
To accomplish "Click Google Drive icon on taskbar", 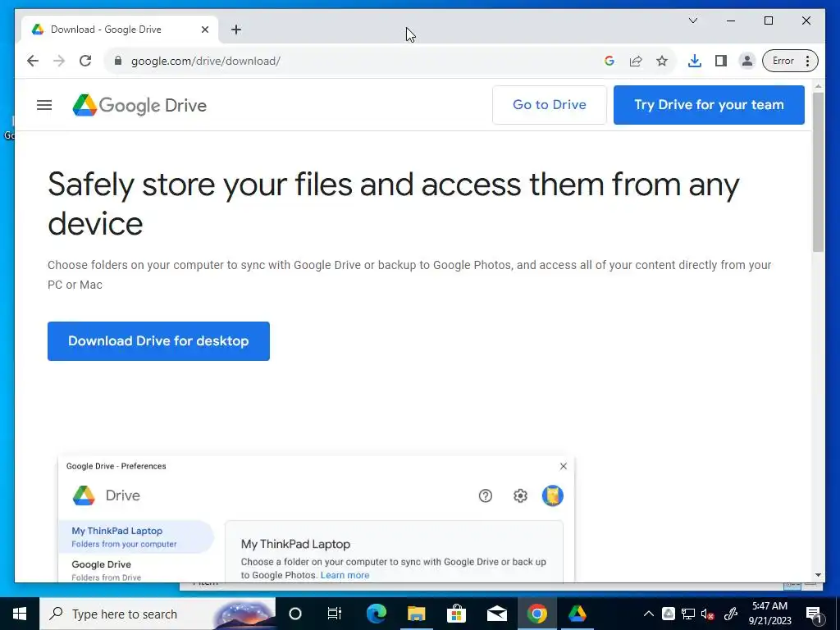I will 577,614.
